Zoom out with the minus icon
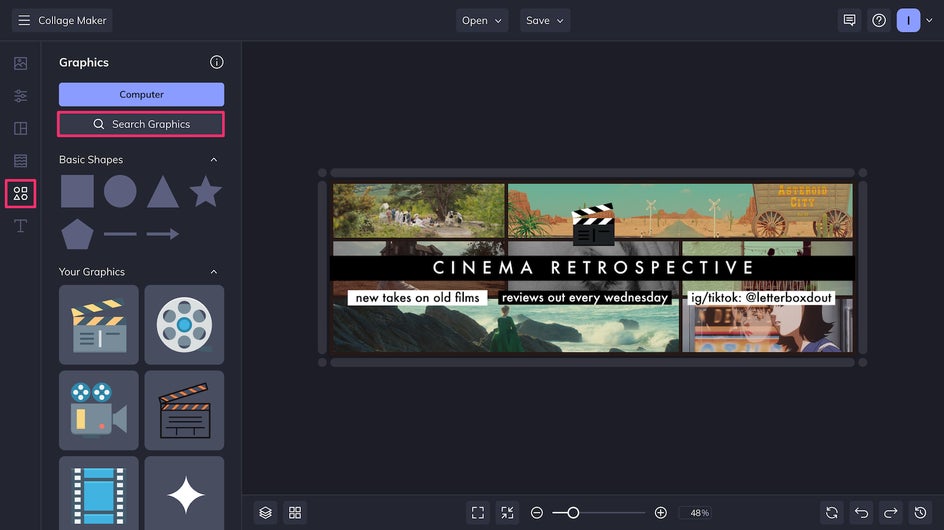 [x=537, y=512]
